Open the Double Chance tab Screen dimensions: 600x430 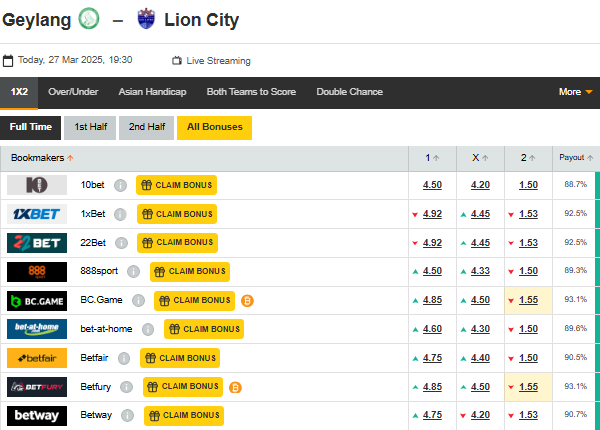point(349,92)
